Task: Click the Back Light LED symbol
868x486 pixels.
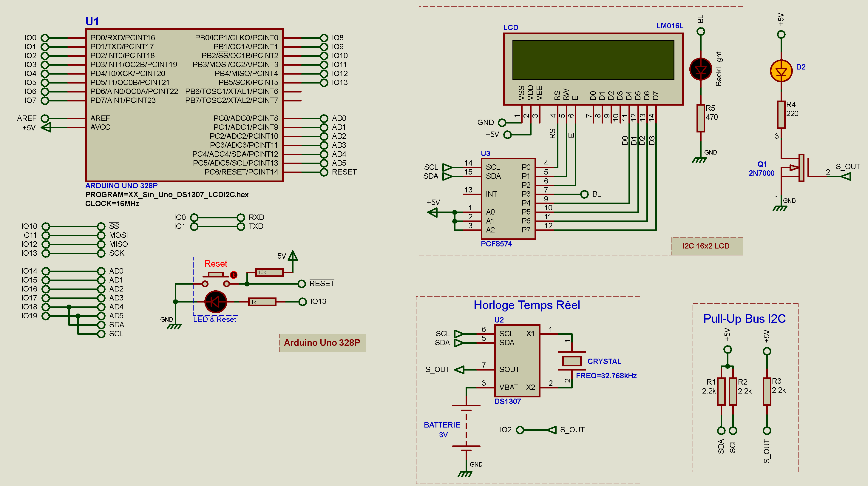Action: 701,70
